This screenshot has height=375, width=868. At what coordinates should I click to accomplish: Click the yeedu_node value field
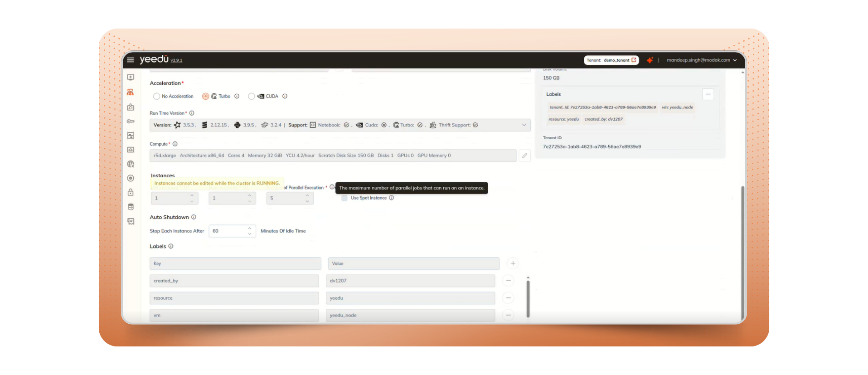pyautogui.click(x=411, y=315)
